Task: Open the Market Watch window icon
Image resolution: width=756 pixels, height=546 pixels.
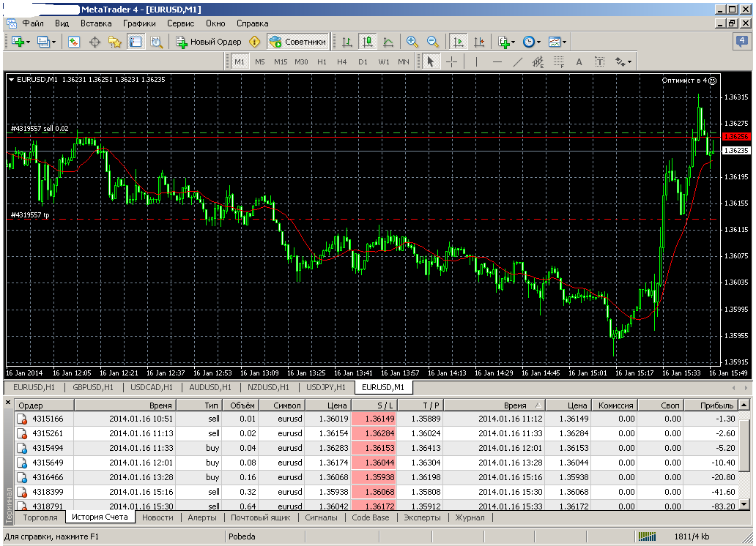Action: 74,42
